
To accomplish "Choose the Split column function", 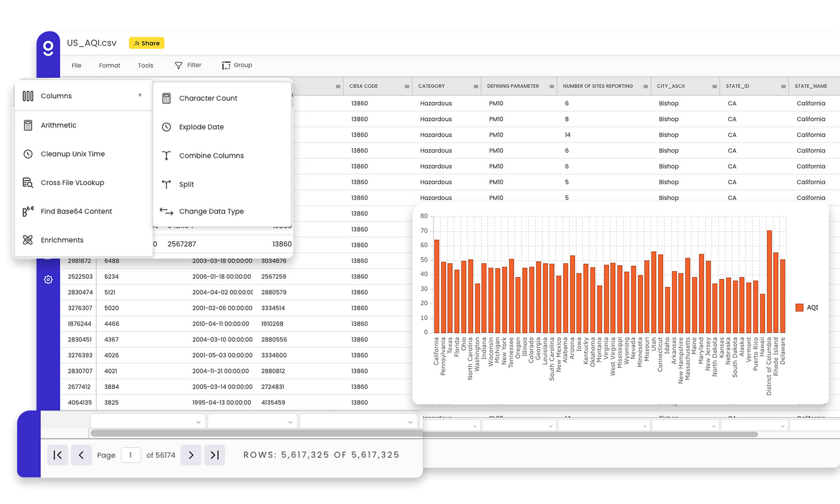I will coord(186,184).
